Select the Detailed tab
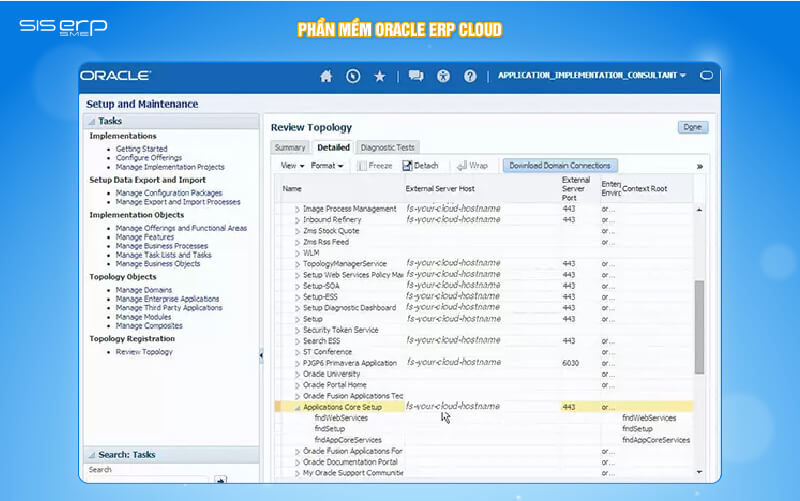Screen dimensions: 800x501 click(x=333, y=147)
